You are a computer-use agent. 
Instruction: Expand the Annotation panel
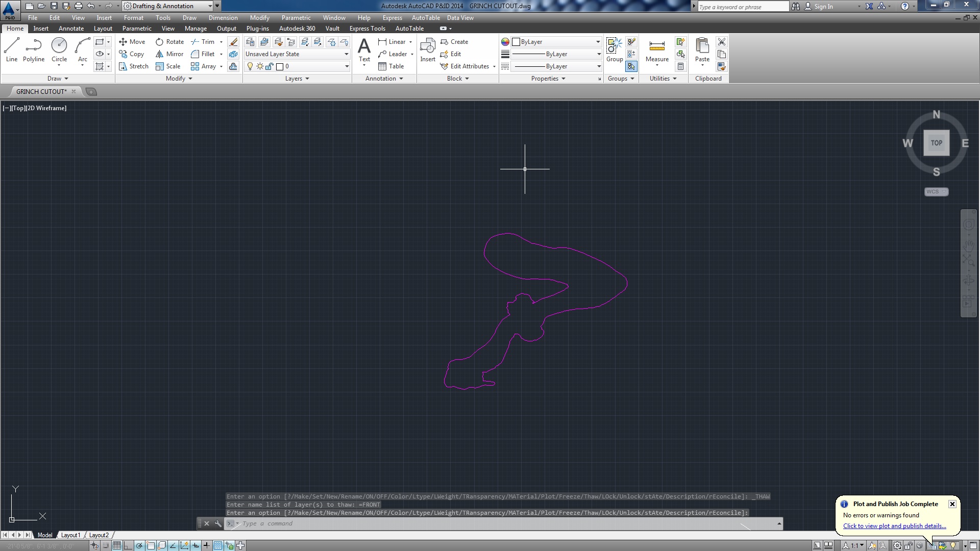(x=384, y=79)
